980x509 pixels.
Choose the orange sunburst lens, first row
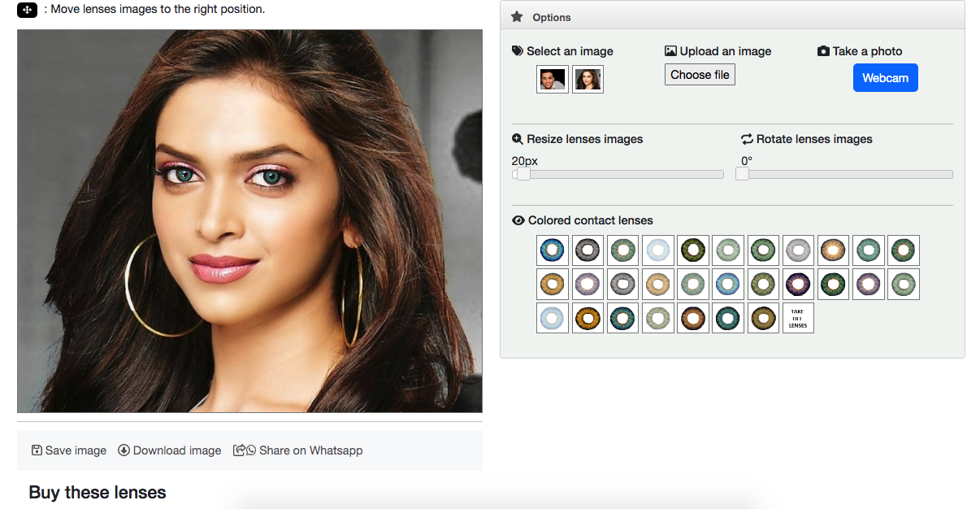(834, 250)
